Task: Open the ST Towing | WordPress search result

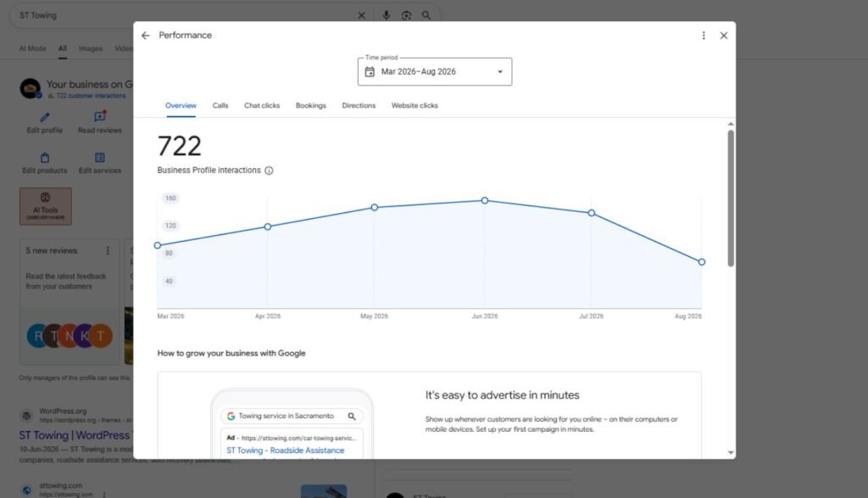Action: [x=75, y=435]
